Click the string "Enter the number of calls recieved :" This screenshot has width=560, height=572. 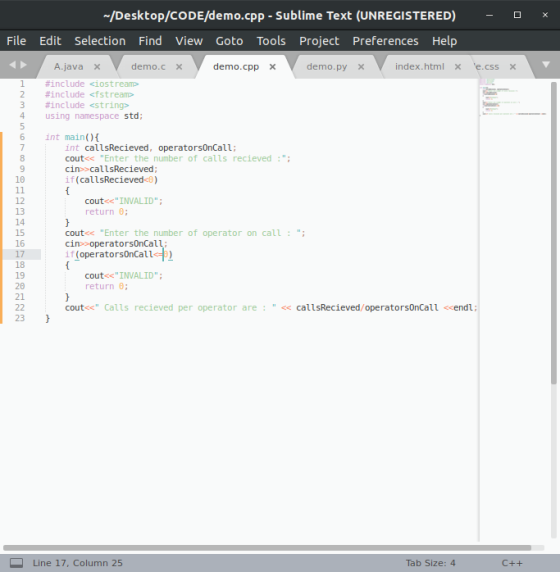point(193,158)
